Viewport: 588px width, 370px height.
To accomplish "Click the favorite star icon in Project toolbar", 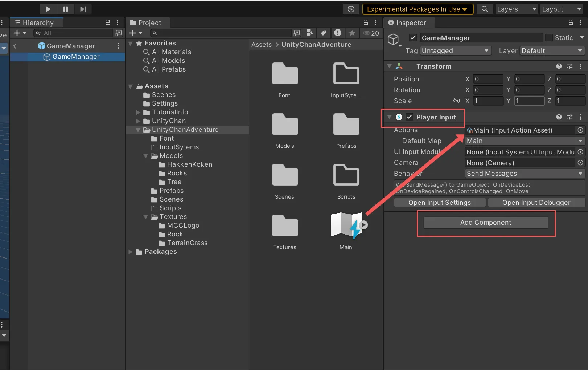I will click(x=352, y=33).
